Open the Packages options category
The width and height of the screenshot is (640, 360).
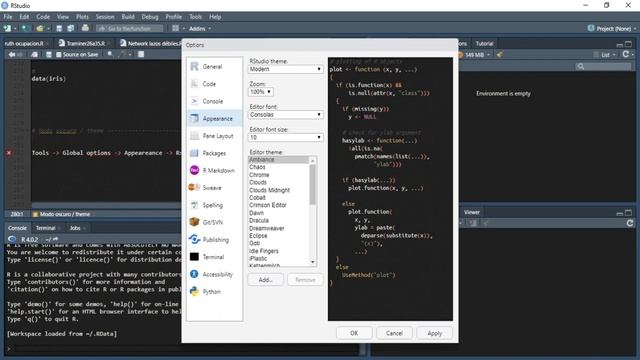[x=214, y=153]
